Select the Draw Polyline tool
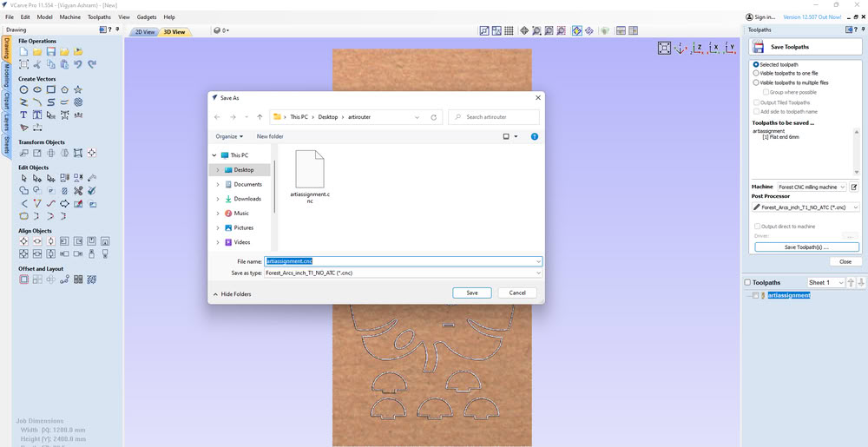 pos(23,102)
